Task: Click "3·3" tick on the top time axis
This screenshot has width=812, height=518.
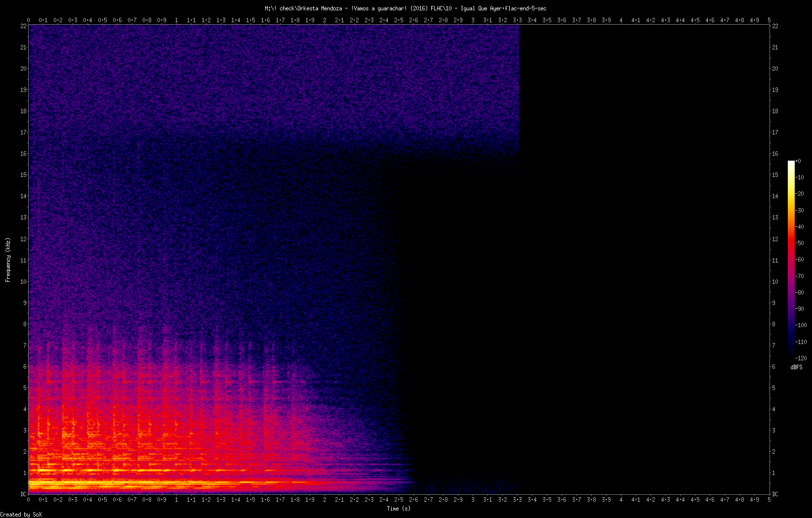Action: coord(517,20)
